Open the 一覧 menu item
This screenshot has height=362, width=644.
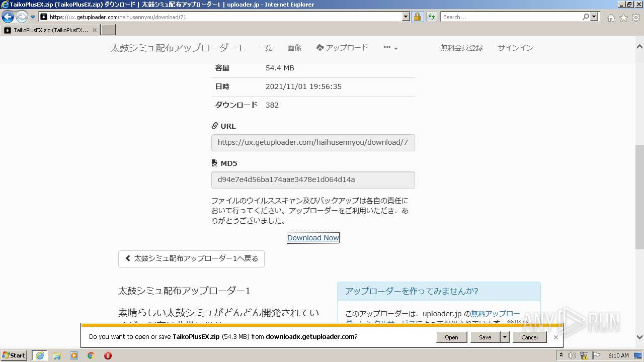(x=265, y=48)
